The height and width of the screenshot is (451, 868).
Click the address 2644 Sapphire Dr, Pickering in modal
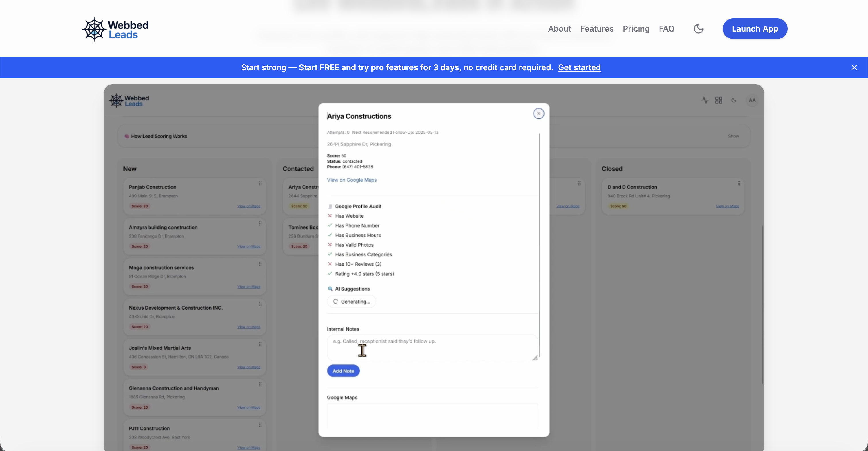tap(359, 144)
